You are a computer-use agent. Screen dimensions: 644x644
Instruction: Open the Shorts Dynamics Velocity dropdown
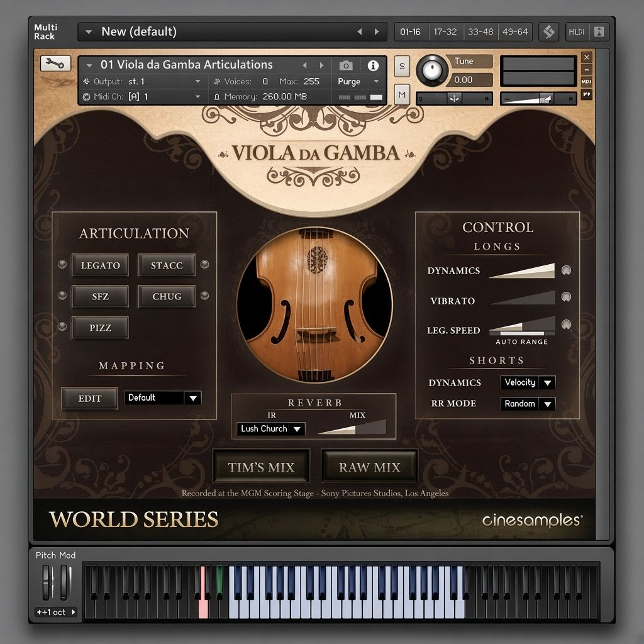point(528,382)
